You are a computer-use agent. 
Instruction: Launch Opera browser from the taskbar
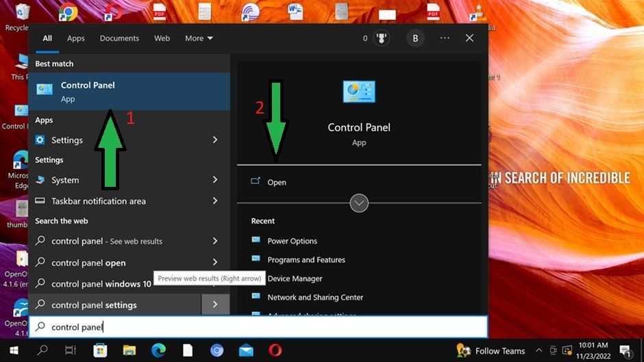tap(275, 350)
